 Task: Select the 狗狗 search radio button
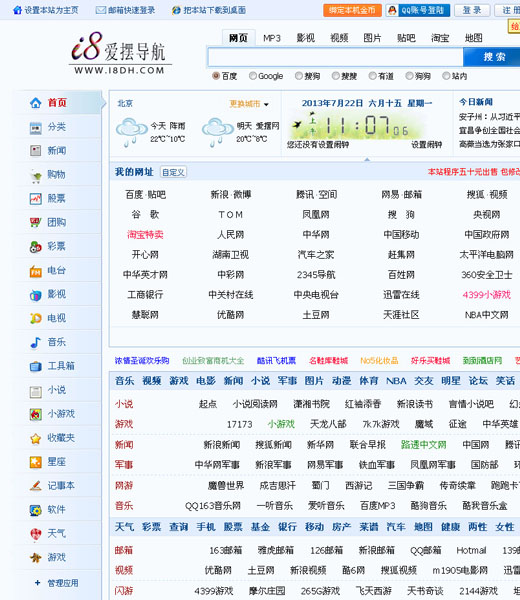[x=409, y=76]
